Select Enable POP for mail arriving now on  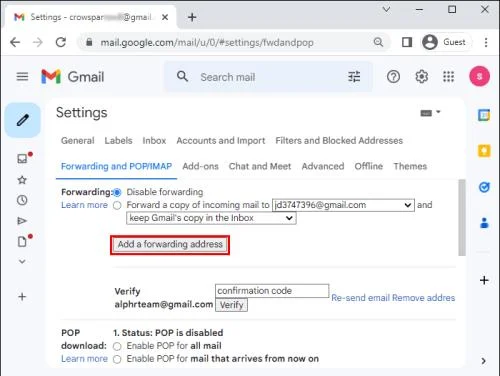tap(117, 359)
